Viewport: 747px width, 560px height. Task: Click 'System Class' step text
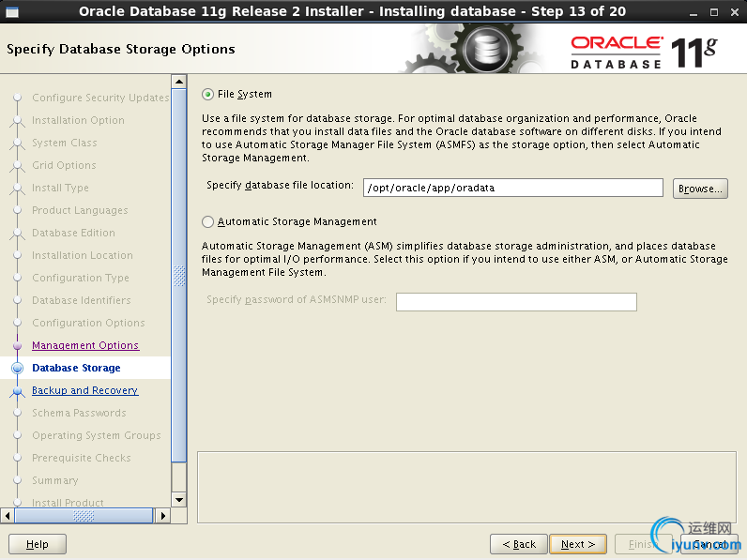[65, 143]
